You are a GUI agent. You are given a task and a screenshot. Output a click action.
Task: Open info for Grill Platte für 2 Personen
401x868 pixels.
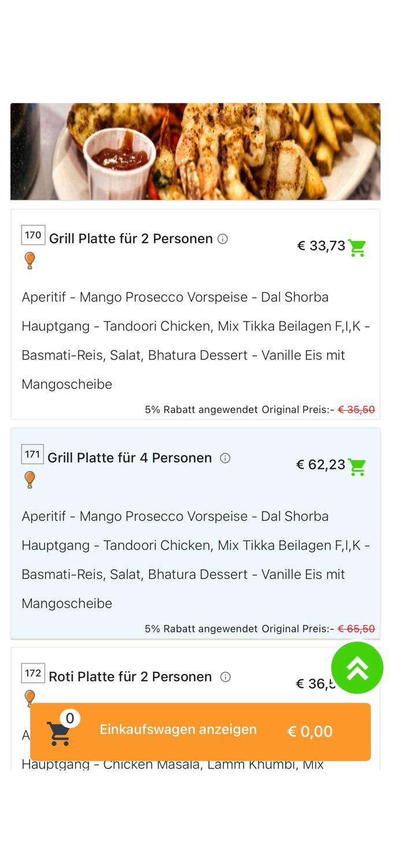223,239
